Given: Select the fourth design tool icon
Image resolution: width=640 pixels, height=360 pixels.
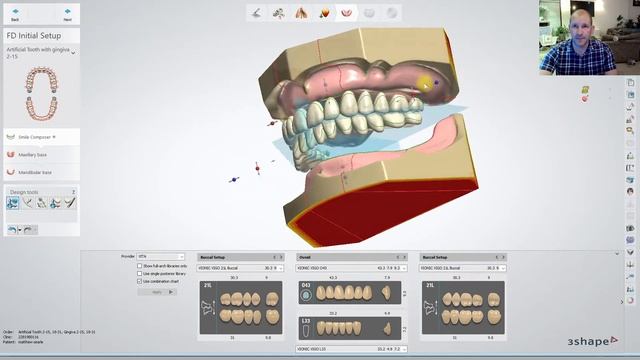Looking at the screenshot, I should 56,203.
